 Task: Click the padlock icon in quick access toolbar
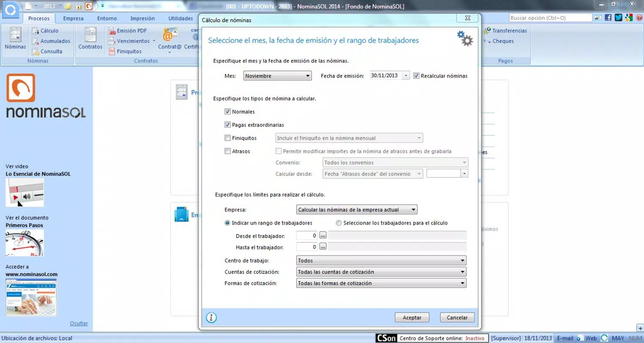[79, 6]
